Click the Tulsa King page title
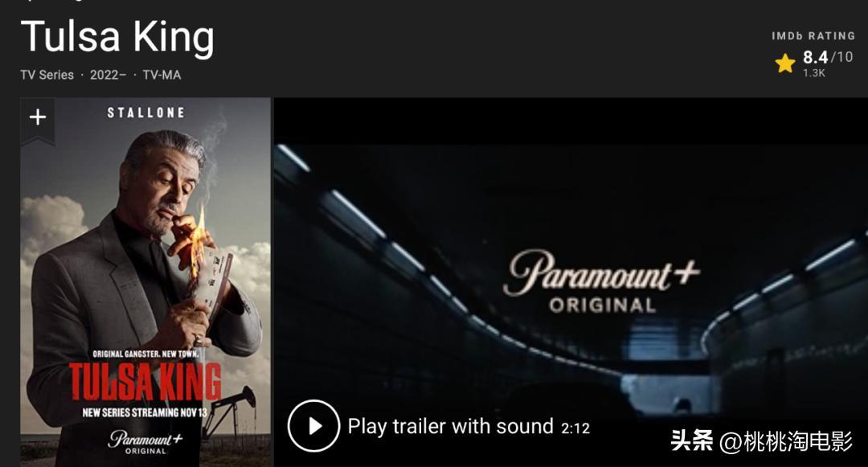The width and height of the screenshot is (868, 467). tap(117, 37)
